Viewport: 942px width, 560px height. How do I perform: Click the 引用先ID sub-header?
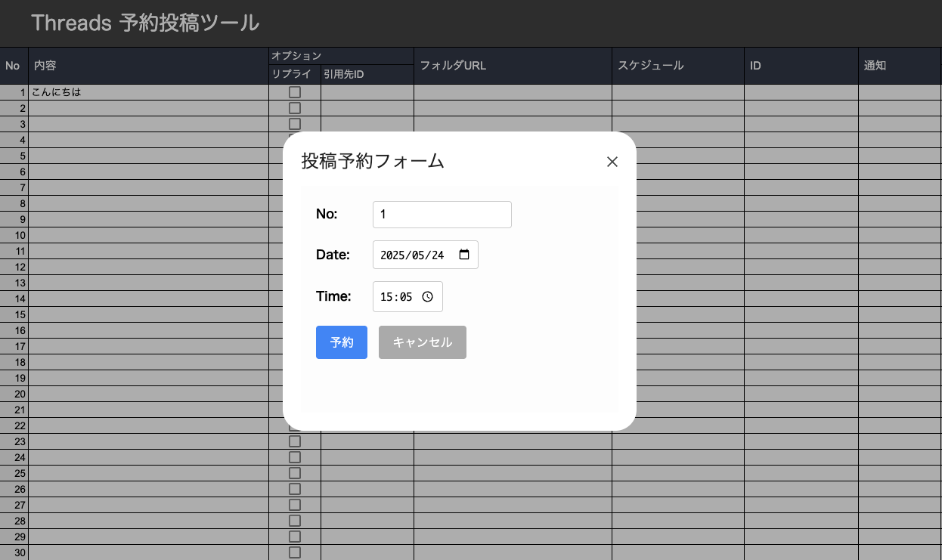point(367,74)
